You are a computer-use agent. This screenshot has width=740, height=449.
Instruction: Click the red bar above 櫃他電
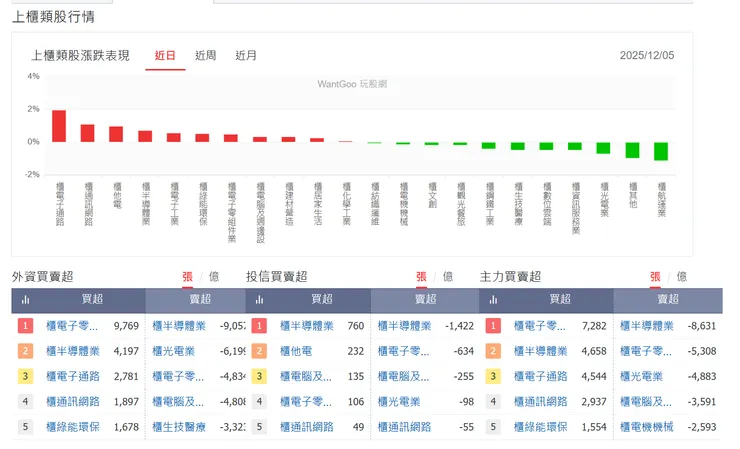point(116,134)
